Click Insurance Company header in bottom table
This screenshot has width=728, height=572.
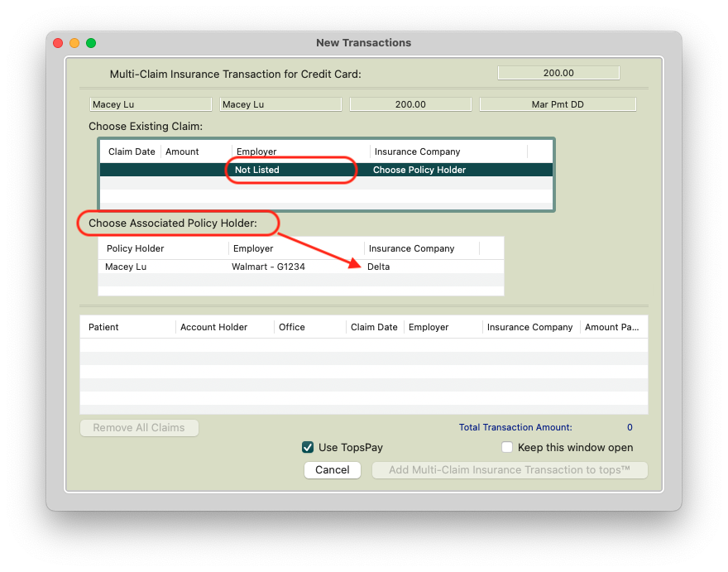pyautogui.click(x=529, y=327)
